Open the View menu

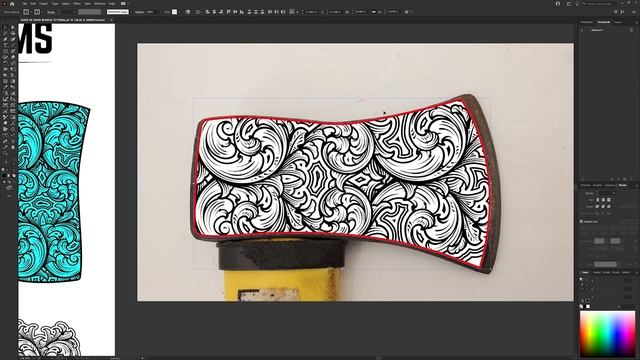pyautogui.click(x=87, y=4)
